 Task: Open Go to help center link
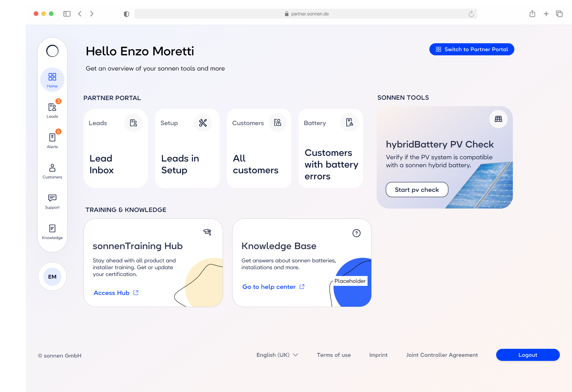point(273,287)
